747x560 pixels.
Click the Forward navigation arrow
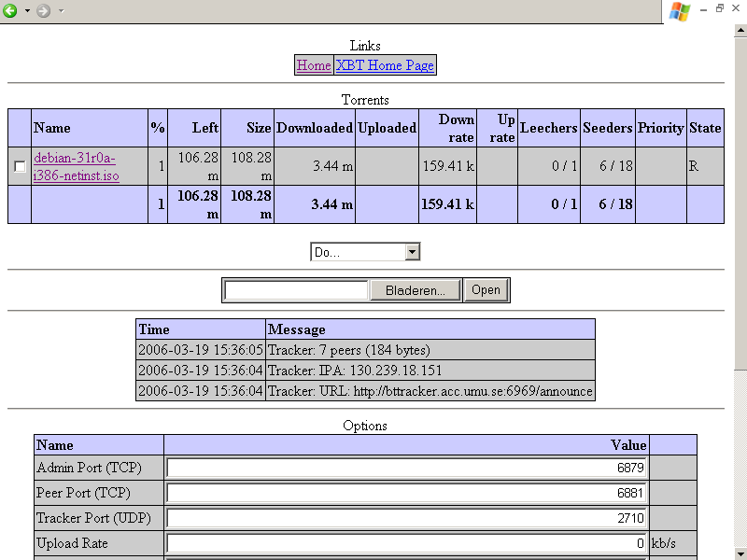coord(43,10)
